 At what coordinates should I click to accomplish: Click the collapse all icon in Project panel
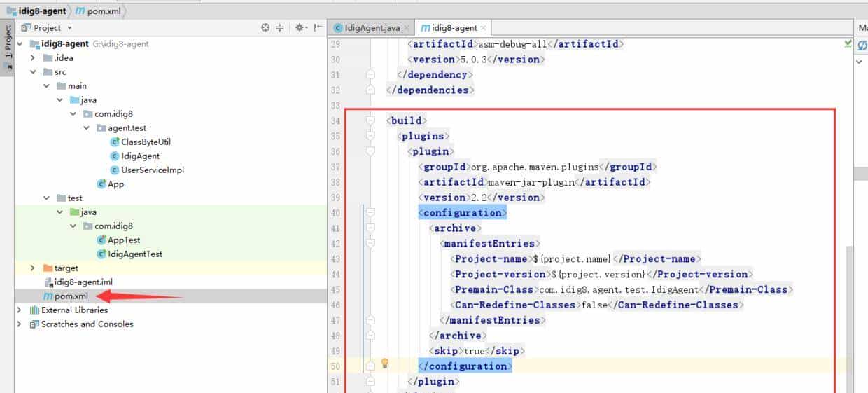coord(280,28)
